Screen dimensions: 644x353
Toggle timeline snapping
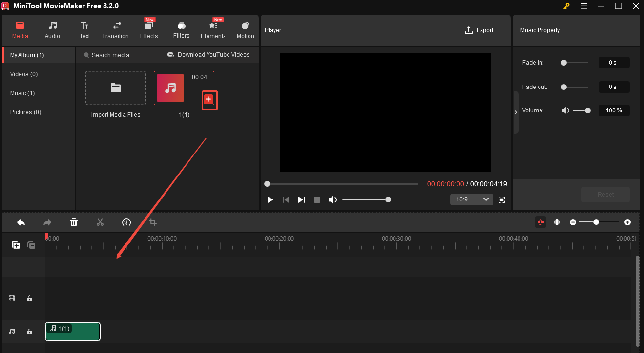click(x=540, y=222)
